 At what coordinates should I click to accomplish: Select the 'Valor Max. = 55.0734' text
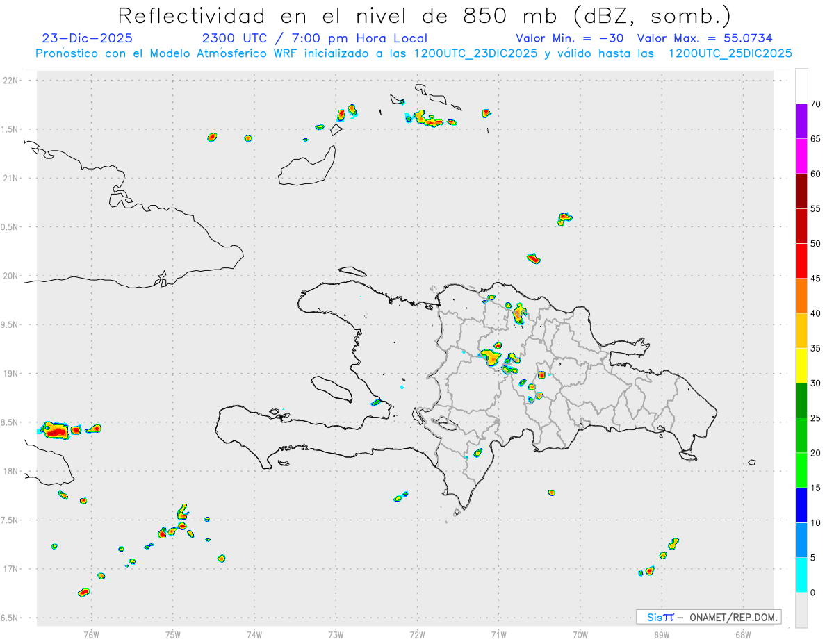[x=705, y=38]
